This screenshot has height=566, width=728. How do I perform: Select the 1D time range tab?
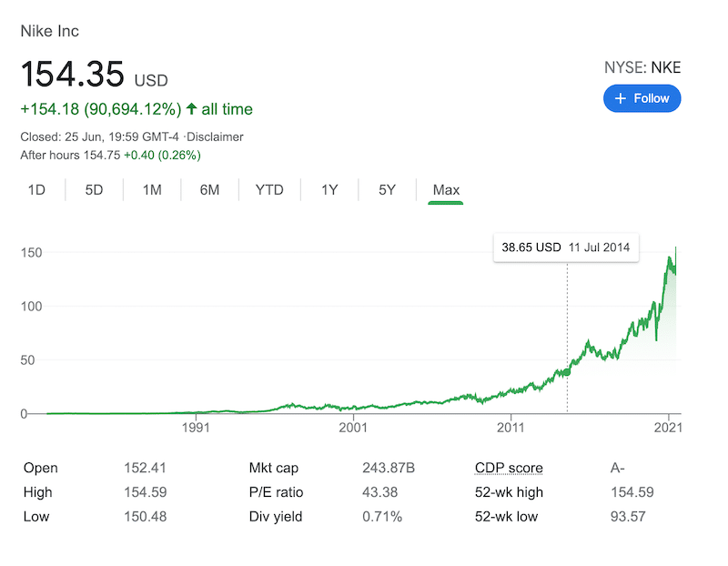tap(36, 190)
